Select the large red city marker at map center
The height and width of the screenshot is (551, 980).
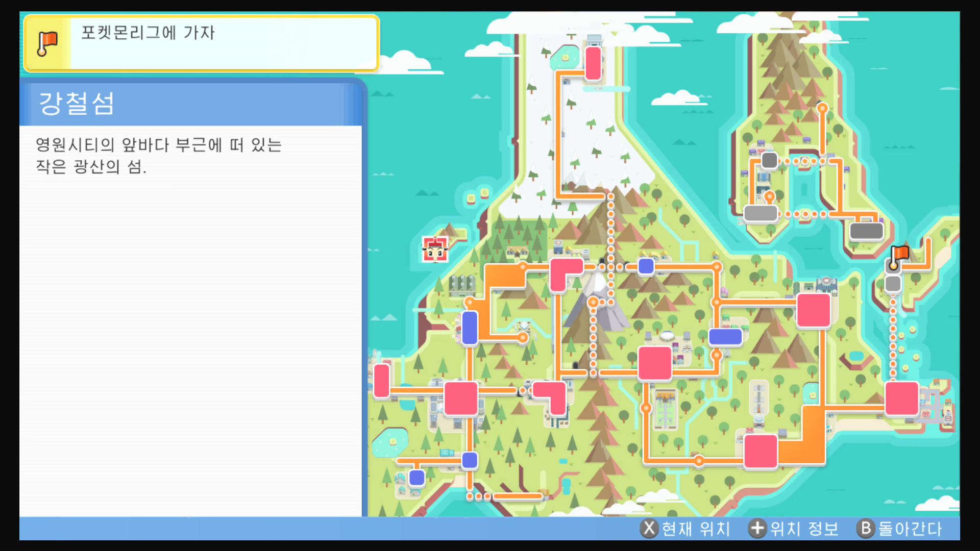655,363
